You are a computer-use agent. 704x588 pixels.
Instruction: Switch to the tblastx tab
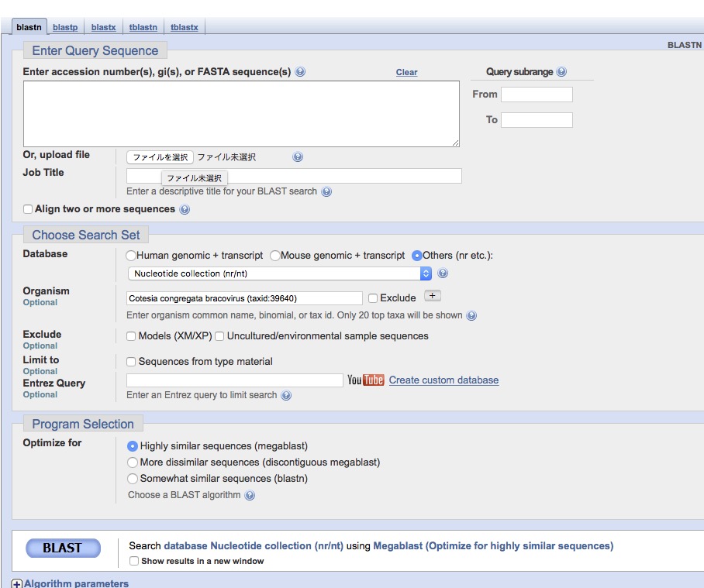tap(184, 27)
